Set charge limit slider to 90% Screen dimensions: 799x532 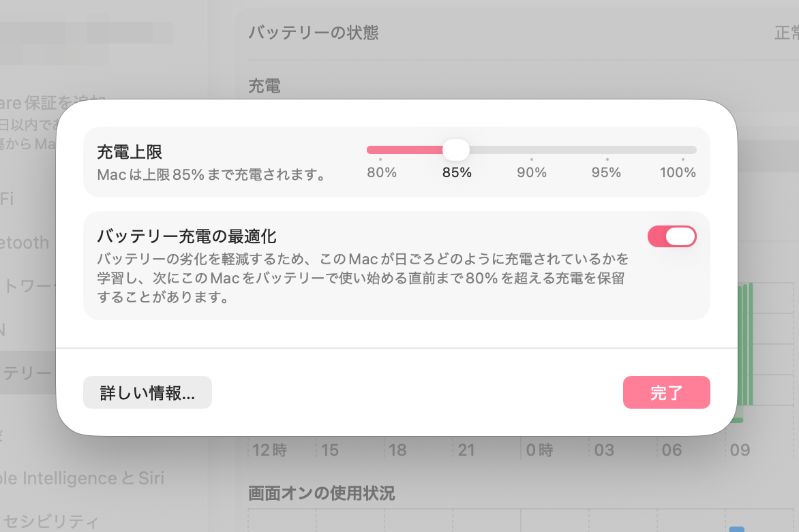click(532, 150)
